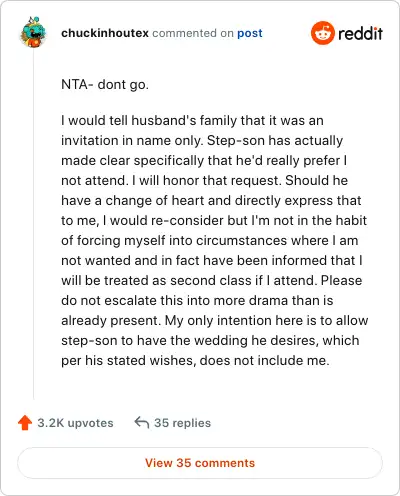Image resolution: width=400 pixels, height=496 pixels.
Task: Click the 'NTA- dont go.' line
Action: (x=105, y=84)
